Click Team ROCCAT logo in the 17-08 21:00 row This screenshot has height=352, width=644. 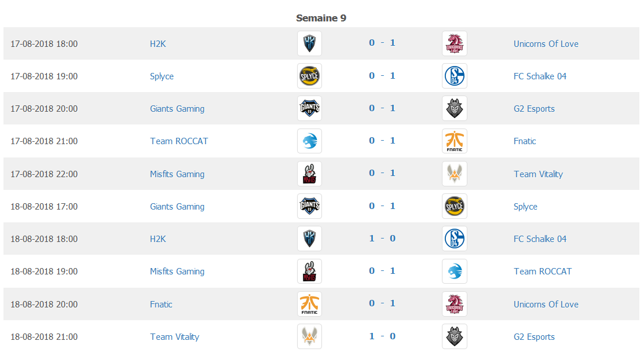point(309,141)
